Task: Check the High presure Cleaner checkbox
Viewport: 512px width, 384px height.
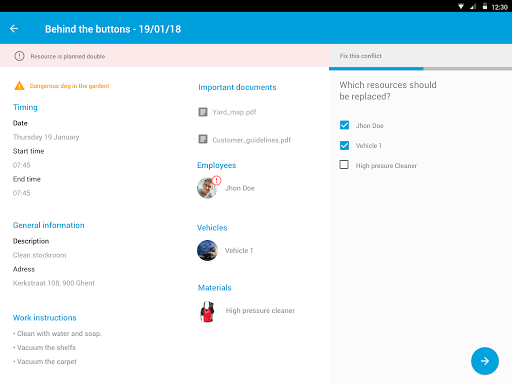Action: coord(344,165)
